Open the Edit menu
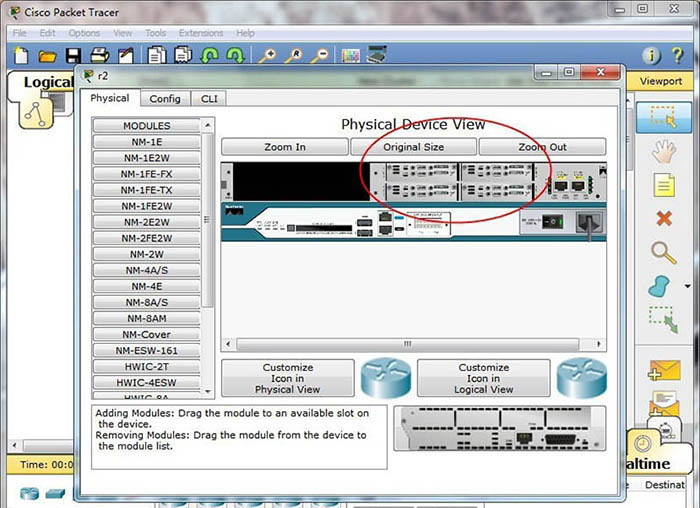700x508 pixels. pos(47,33)
